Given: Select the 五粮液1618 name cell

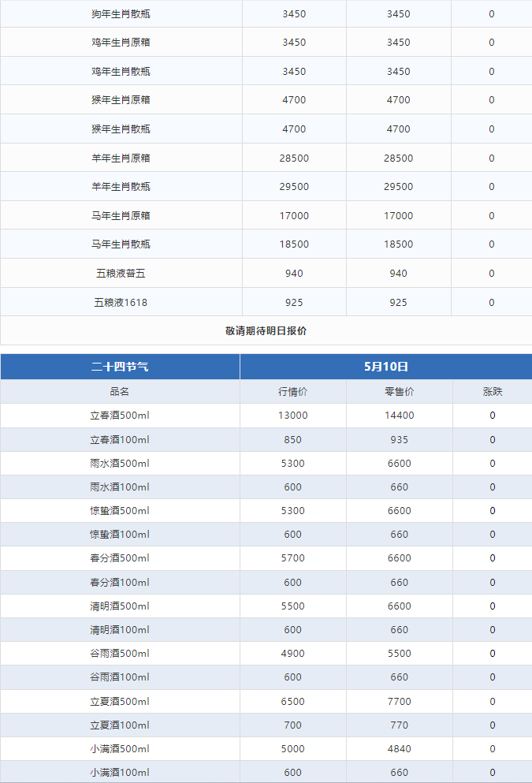Looking at the screenshot, I should pos(121,303).
